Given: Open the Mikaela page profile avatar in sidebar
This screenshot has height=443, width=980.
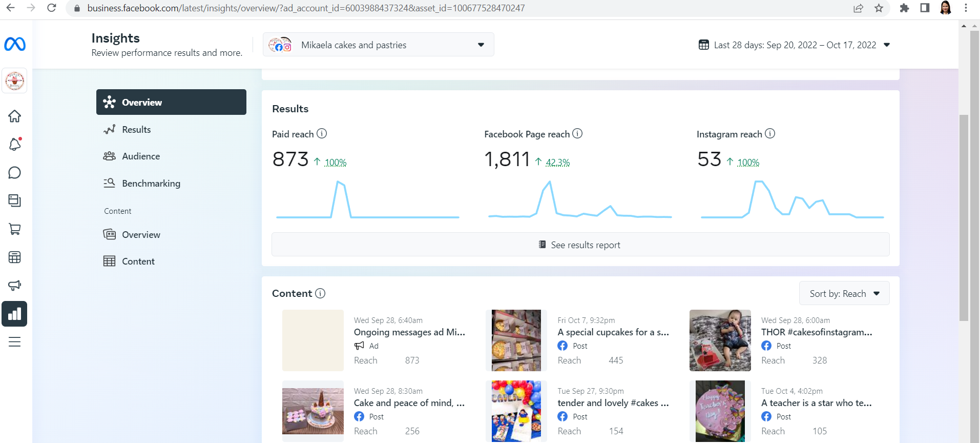Looking at the screenshot, I should coord(15,81).
